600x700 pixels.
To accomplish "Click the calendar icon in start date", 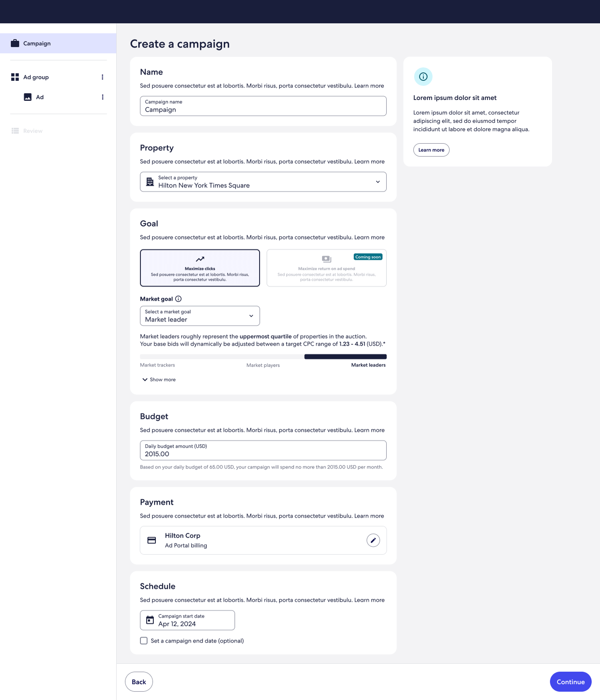I will [150, 620].
